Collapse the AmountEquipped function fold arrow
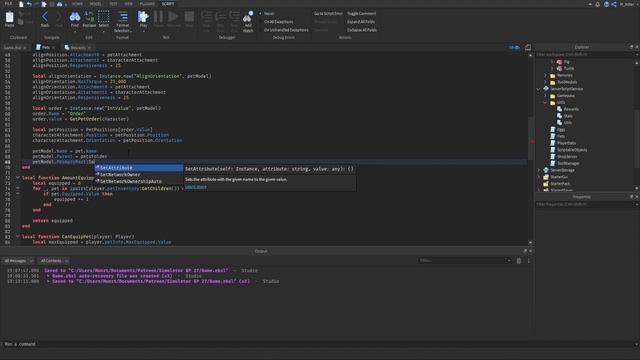The height and width of the screenshot is (360, 640). (x=18, y=178)
